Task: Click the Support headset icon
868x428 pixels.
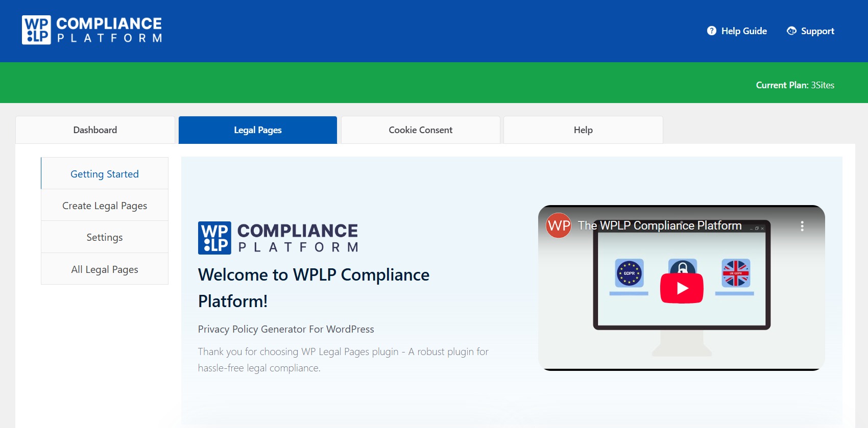Action: 791,31
